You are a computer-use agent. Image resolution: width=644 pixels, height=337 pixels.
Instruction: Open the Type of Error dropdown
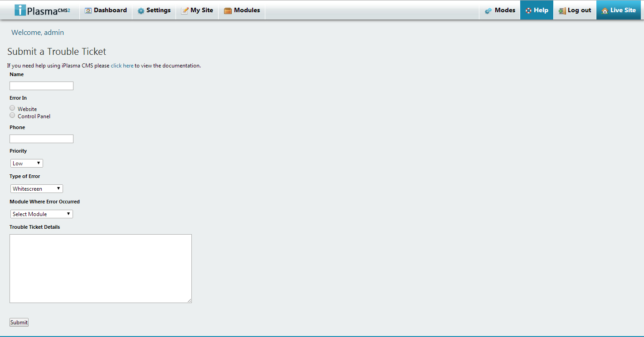(37, 188)
